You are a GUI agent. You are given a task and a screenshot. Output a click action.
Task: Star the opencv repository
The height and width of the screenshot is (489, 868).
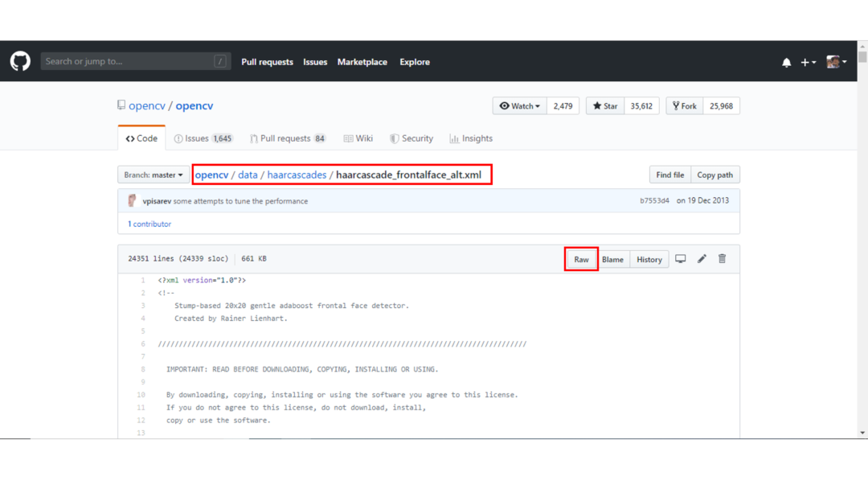point(607,106)
